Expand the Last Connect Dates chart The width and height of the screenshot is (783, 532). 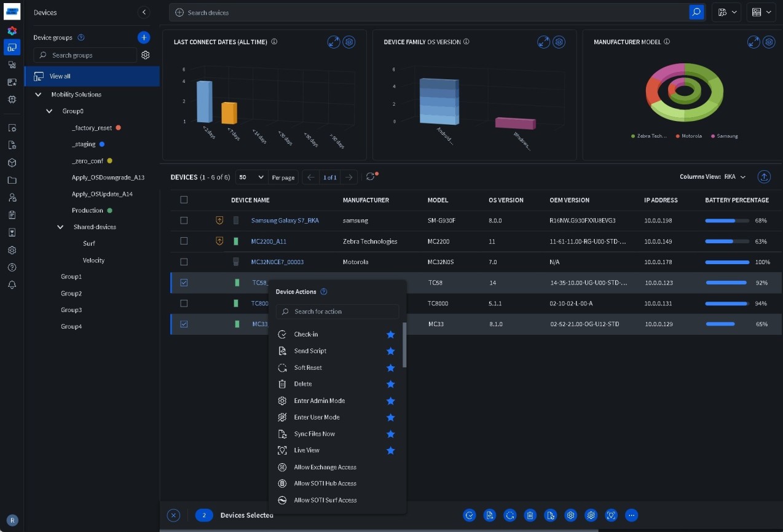[334, 42]
